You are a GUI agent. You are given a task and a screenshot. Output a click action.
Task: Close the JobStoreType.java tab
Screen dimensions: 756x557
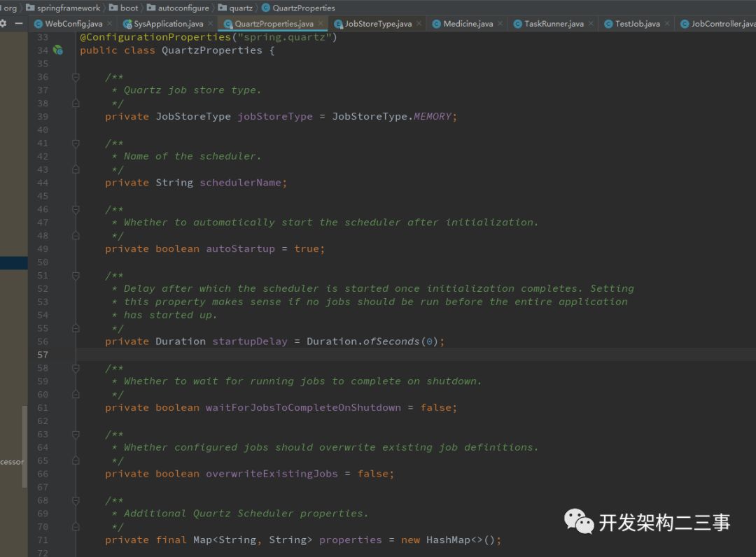(419, 23)
